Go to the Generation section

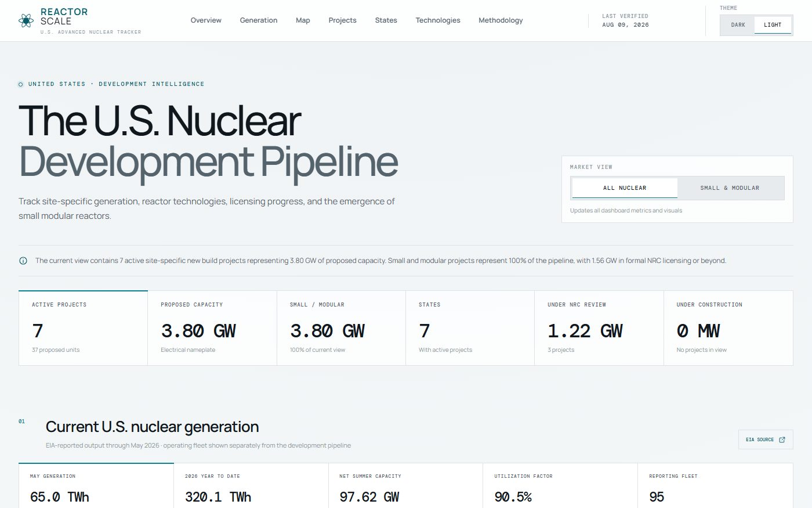tap(259, 20)
